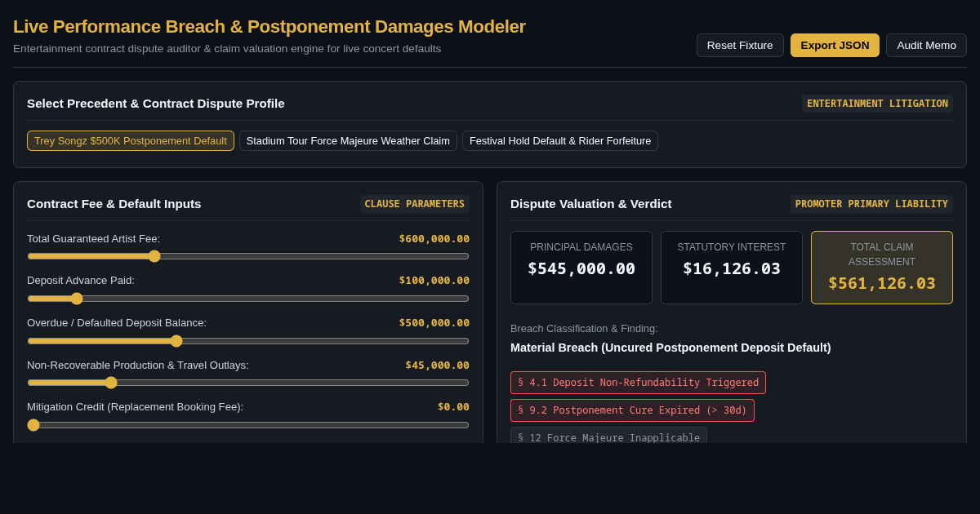Click the § 12 Force Majeure Inapplicable tag

click(608, 436)
